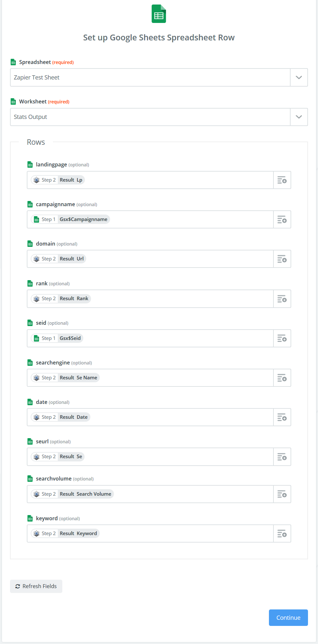
Task: Open insert-field menu for searchvolume row
Action: 282,494
